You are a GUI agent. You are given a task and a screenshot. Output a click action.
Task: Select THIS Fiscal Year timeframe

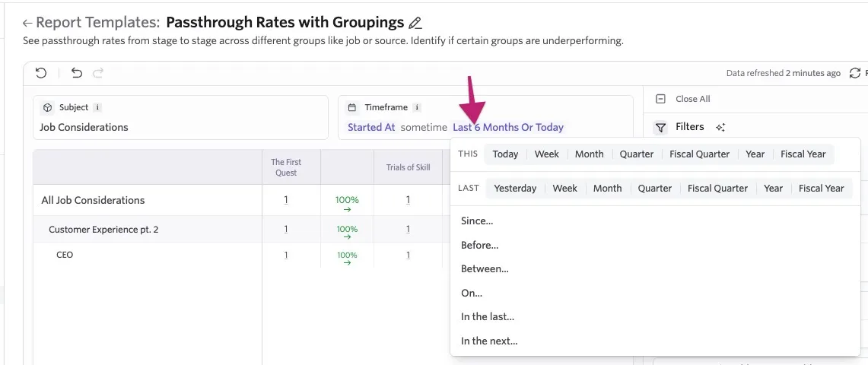click(803, 154)
